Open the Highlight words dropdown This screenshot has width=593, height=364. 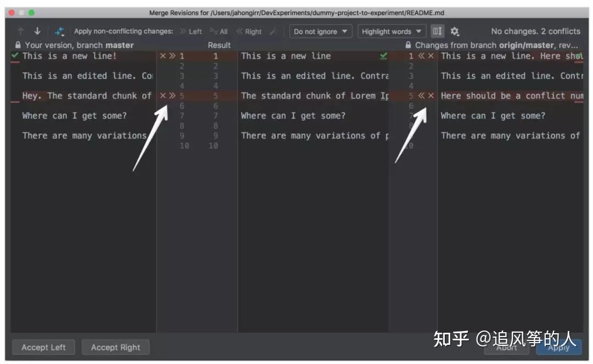[391, 31]
